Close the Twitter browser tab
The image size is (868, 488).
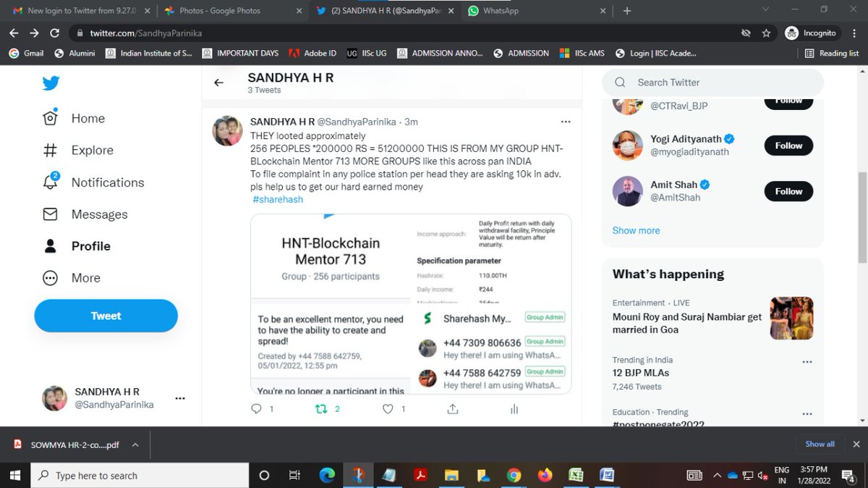[x=451, y=11]
